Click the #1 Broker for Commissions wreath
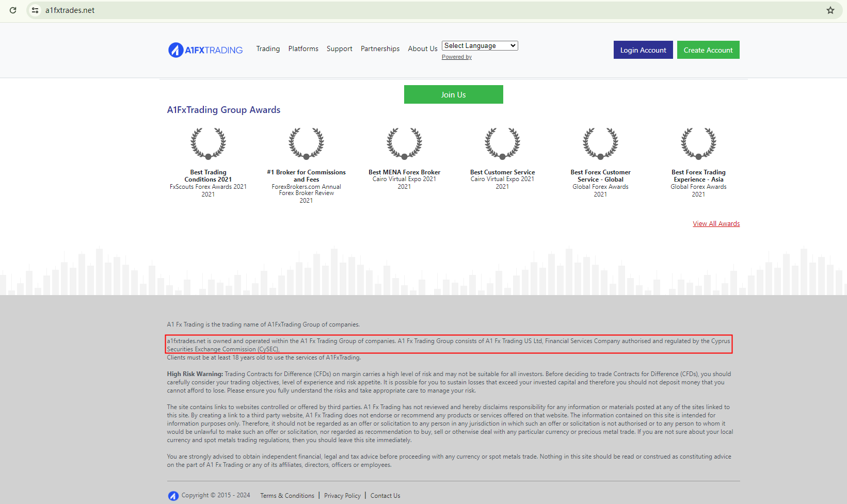The height and width of the screenshot is (504, 847). (x=306, y=143)
